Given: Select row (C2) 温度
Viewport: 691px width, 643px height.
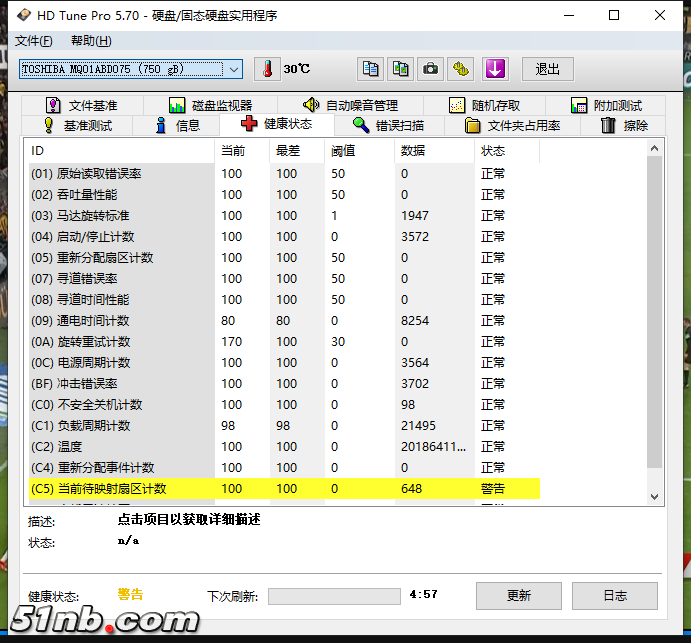Looking at the screenshot, I should pyautogui.click(x=284, y=447).
